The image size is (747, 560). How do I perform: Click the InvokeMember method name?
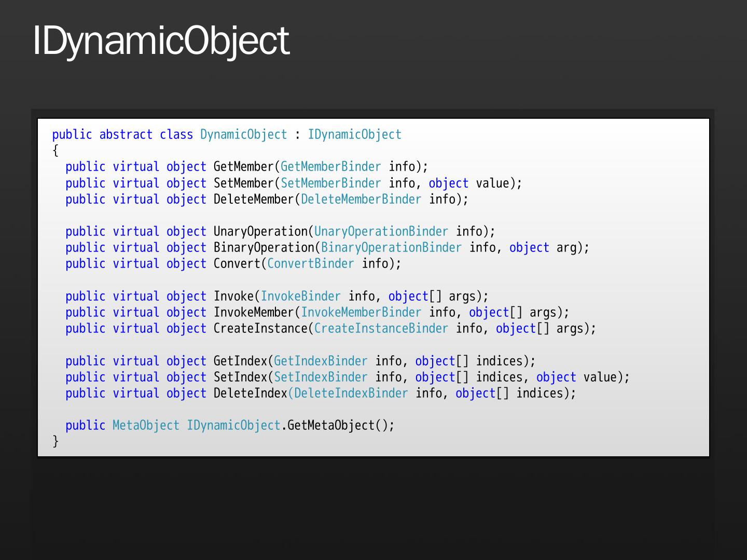(254, 313)
